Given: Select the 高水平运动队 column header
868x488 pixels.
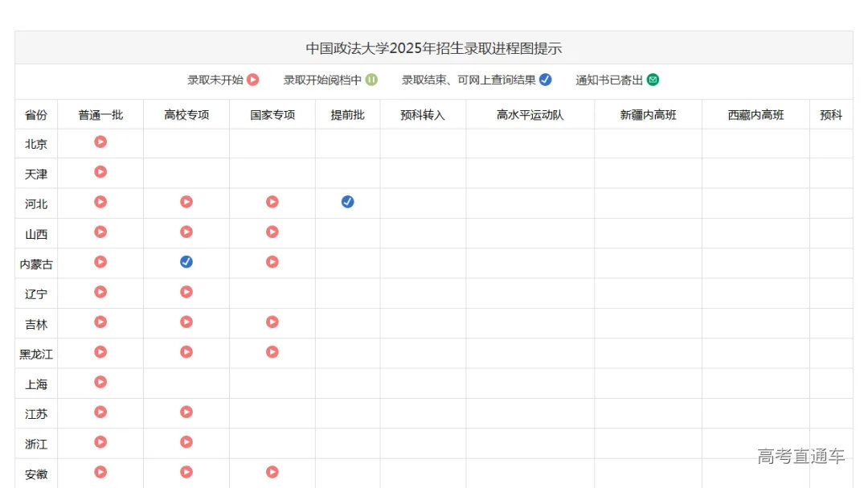Looking at the screenshot, I should click(530, 115).
